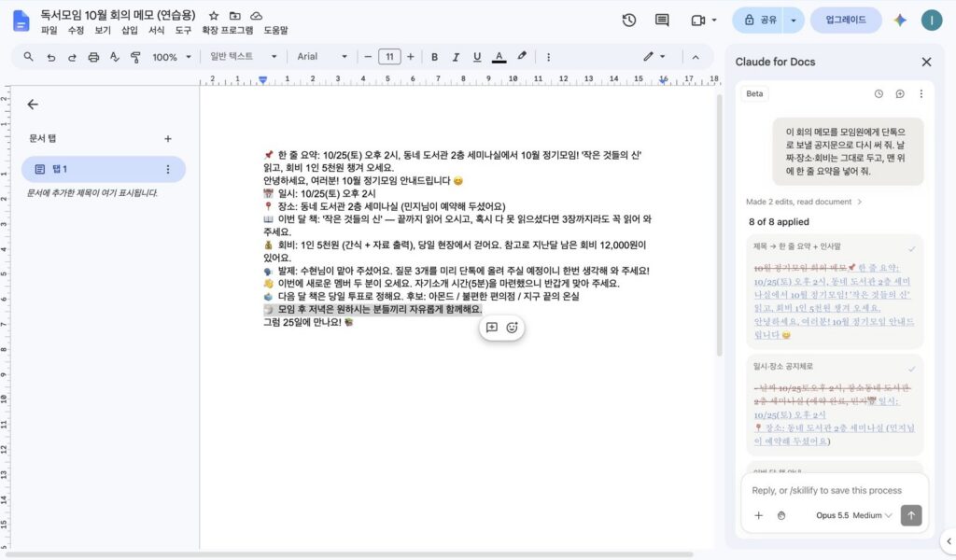The height and width of the screenshot is (560, 956).
Task: Open the text color picker
Action: coord(499,57)
